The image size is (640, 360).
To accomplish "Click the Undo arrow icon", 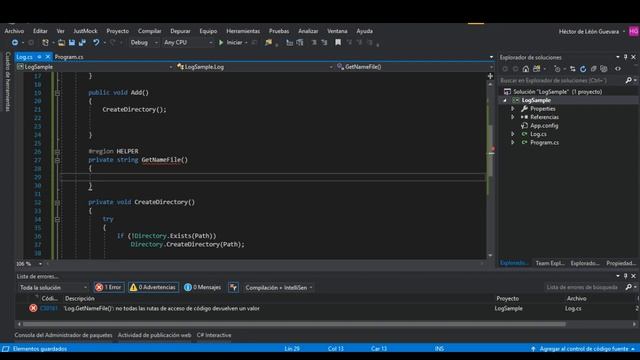I will click(96, 42).
